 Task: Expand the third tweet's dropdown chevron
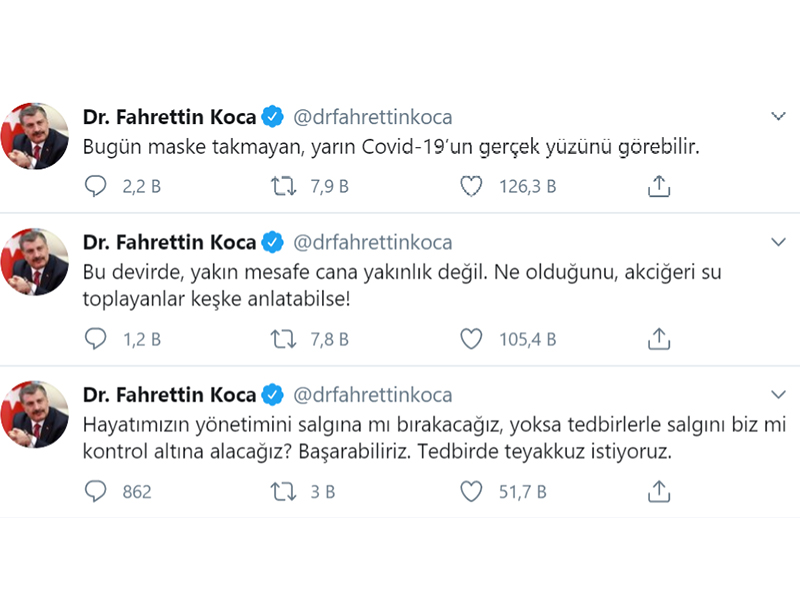pyautogui.click(x=779, y=394)
